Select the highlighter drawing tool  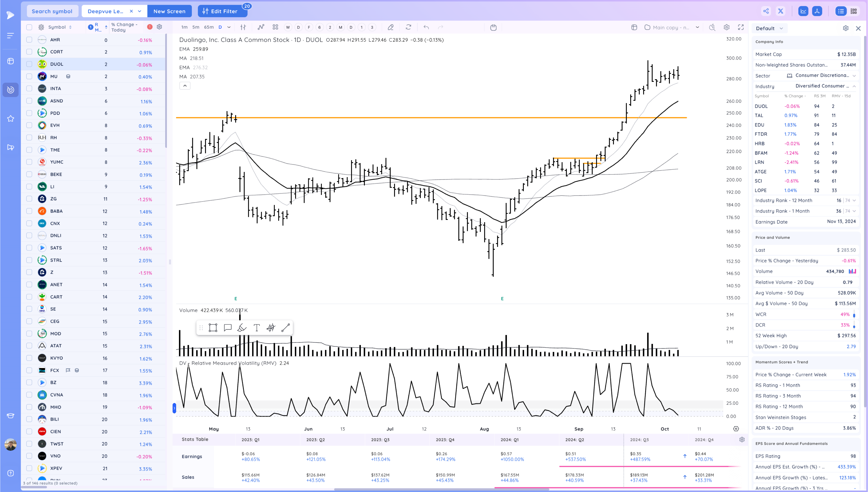pyautogui.click(x=242, y=327)
